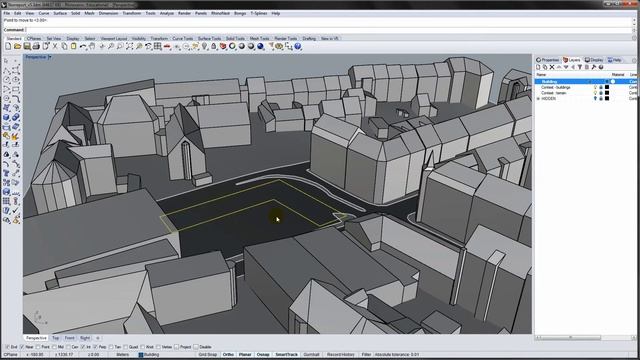Screen dimensions: 640x360
Task: Click the lock icon of Context buildings layer
Action: pos(601,87)
